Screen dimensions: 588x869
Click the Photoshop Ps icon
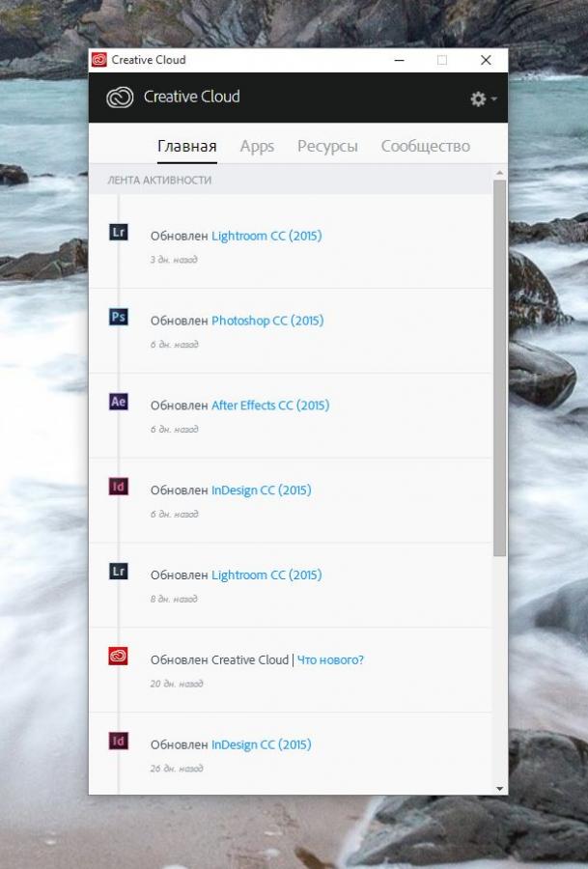point(119,317)
